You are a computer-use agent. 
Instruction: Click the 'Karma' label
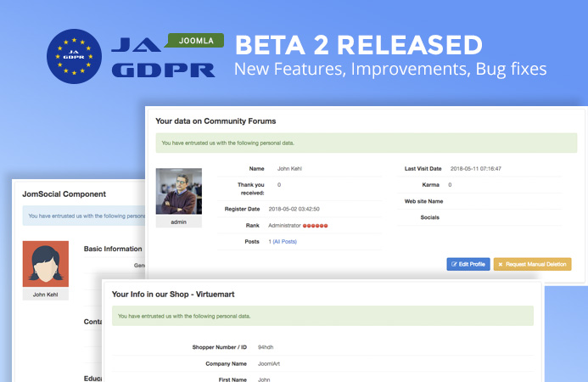point(430,184)
